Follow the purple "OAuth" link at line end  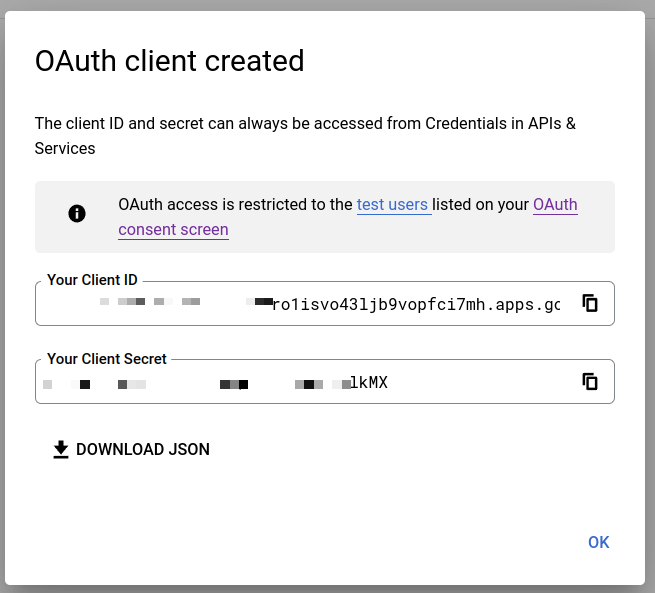(x=555, y=205)
